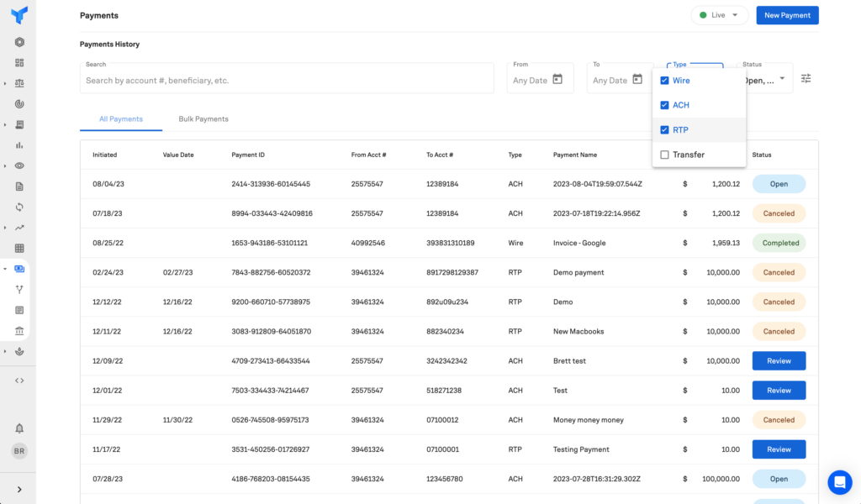Click the To Any Date field
The width and height of the screenshot is (861, 504).
pyautogui.click(x=620, y=80)
